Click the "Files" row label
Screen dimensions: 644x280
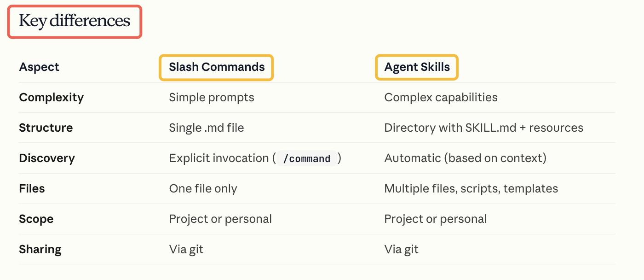[32, 189]
